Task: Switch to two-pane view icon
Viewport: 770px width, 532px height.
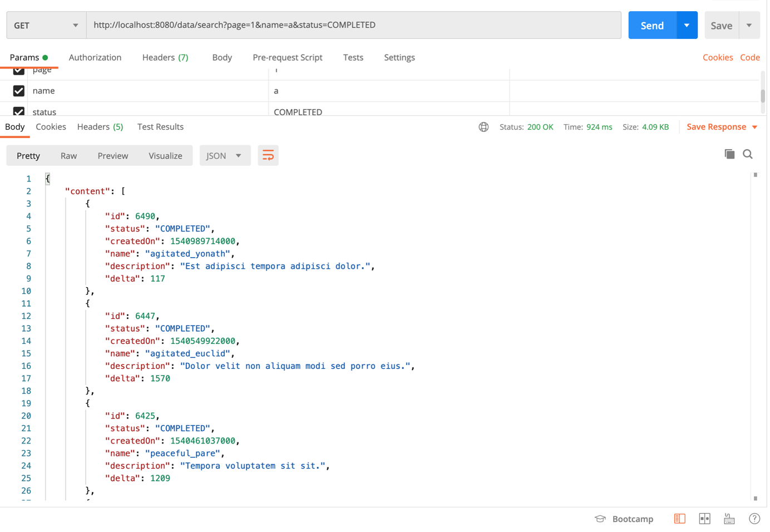Action: 704,519
